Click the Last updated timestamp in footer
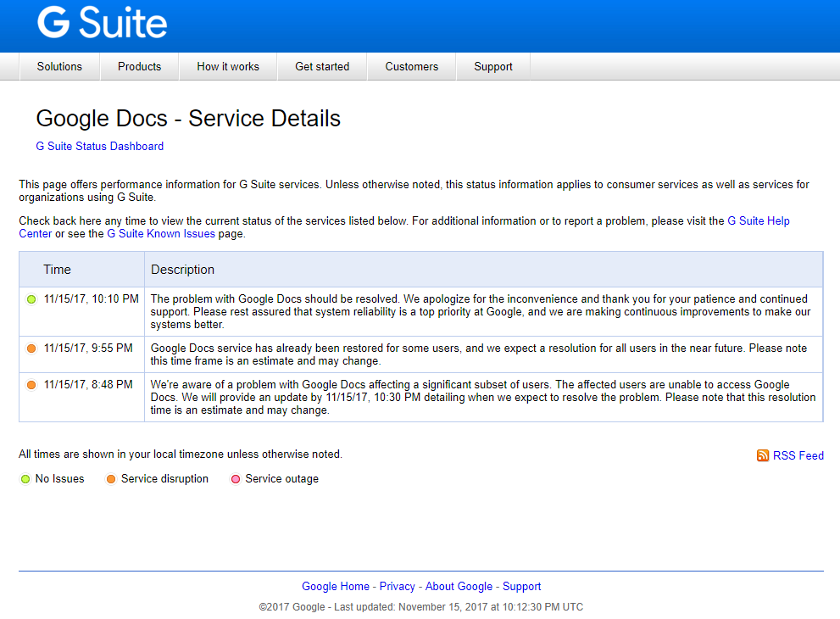This screenshot has width=840, height=619. pyautogui.click(x=459, y=606)
